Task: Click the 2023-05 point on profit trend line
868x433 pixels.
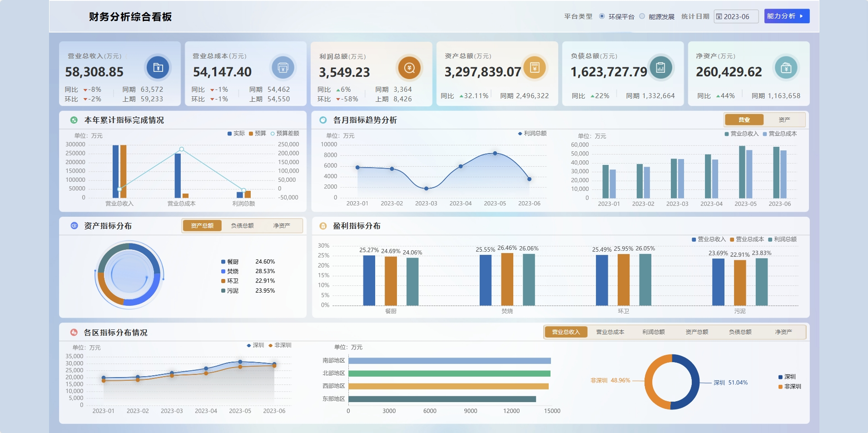Action: [x=495, y=153]
